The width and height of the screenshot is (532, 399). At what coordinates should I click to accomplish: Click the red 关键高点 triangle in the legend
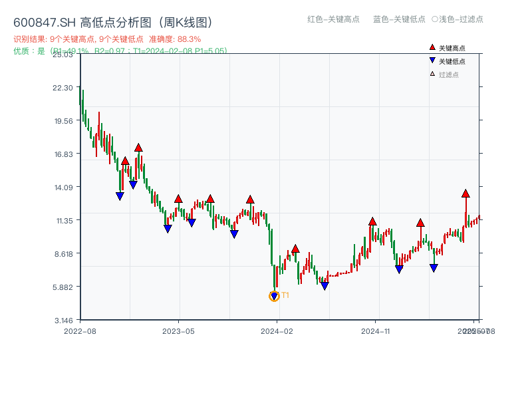tap(432, 48)
